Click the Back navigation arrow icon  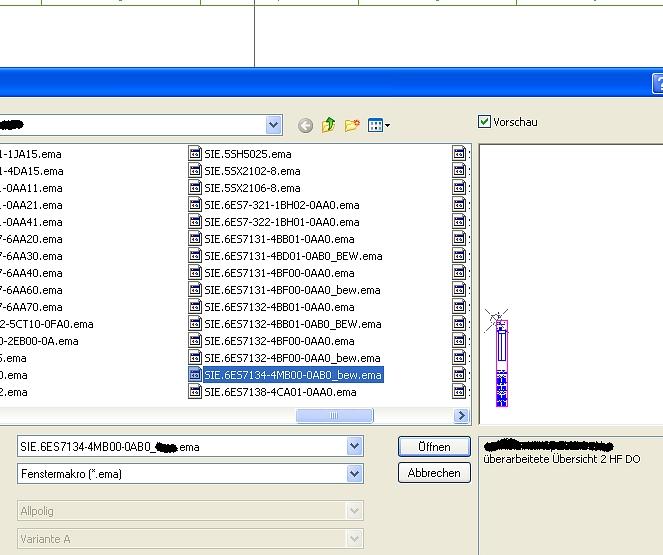305,126
